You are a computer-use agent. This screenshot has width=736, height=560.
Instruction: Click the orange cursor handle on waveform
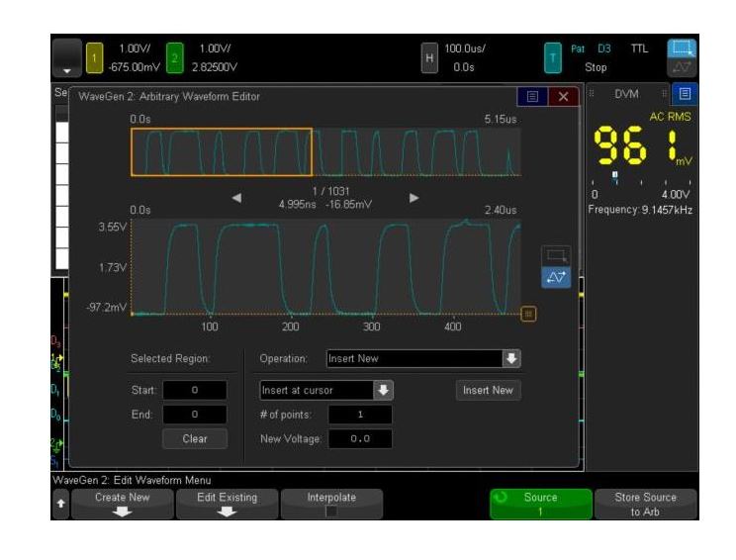(x=529, y=314)
